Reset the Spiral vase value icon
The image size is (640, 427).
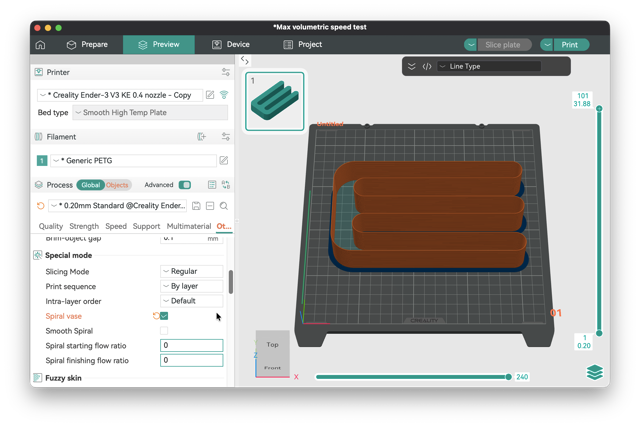(x=156, y=316)
